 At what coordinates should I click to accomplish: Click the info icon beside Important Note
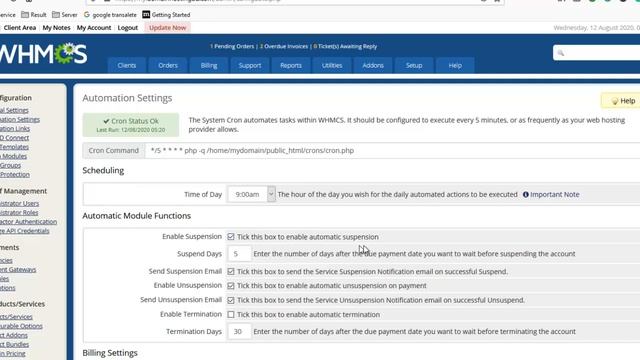coord(525,194)
